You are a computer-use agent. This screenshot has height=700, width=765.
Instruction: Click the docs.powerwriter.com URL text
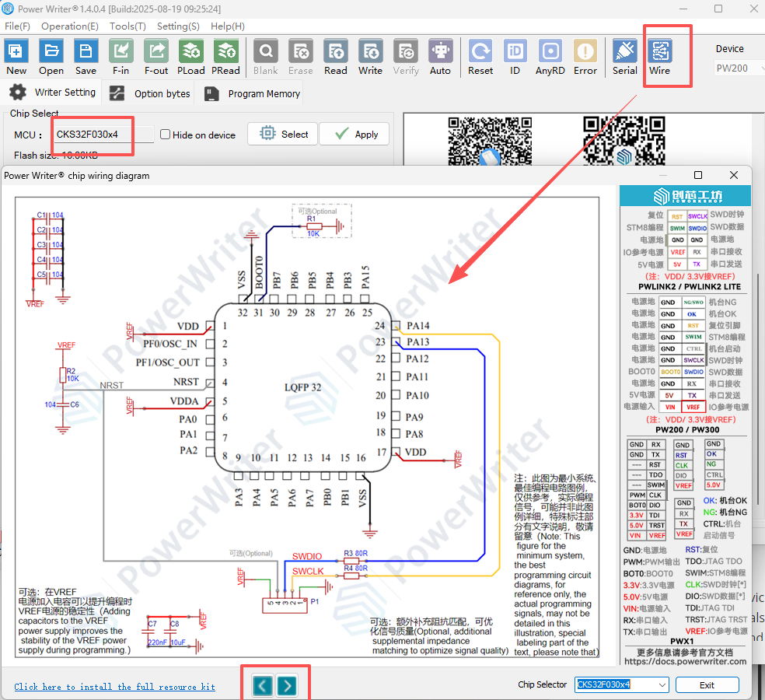[686, 661]
